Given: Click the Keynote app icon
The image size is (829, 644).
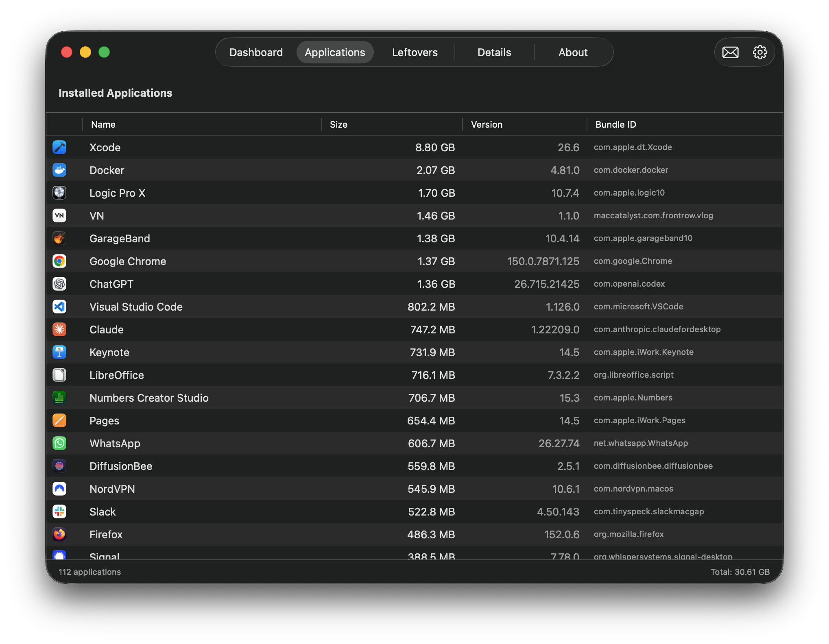Looking at the screenshot, I should click(x=59, y=352).
